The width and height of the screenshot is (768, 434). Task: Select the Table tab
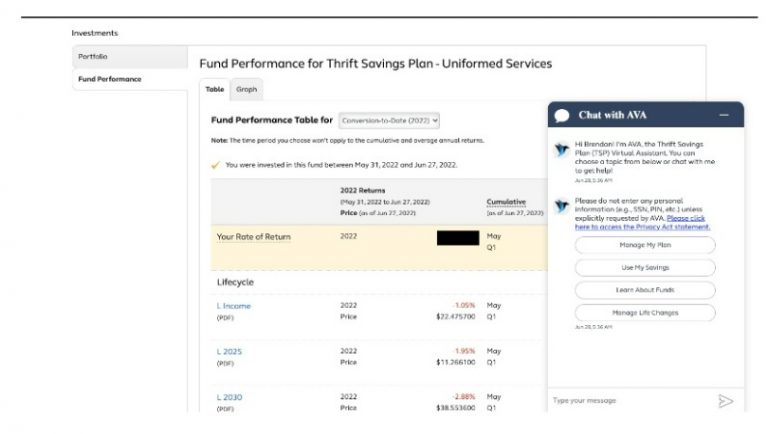215,89
